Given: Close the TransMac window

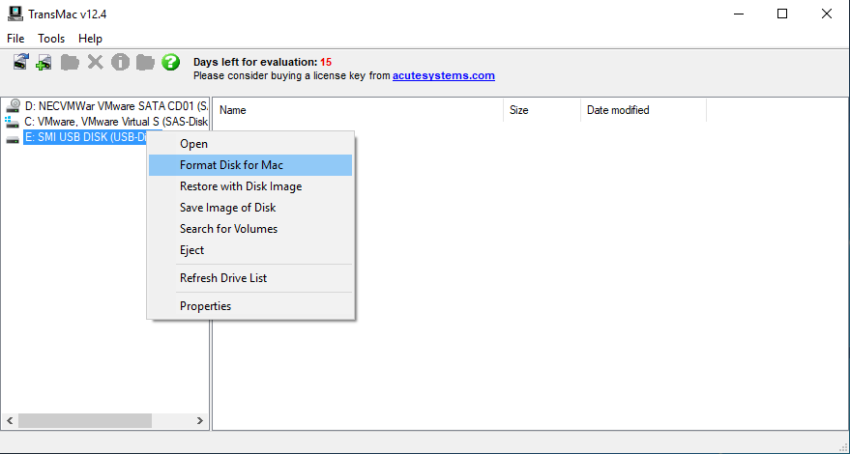Looking at the screenshot, I should click(826, 14).
